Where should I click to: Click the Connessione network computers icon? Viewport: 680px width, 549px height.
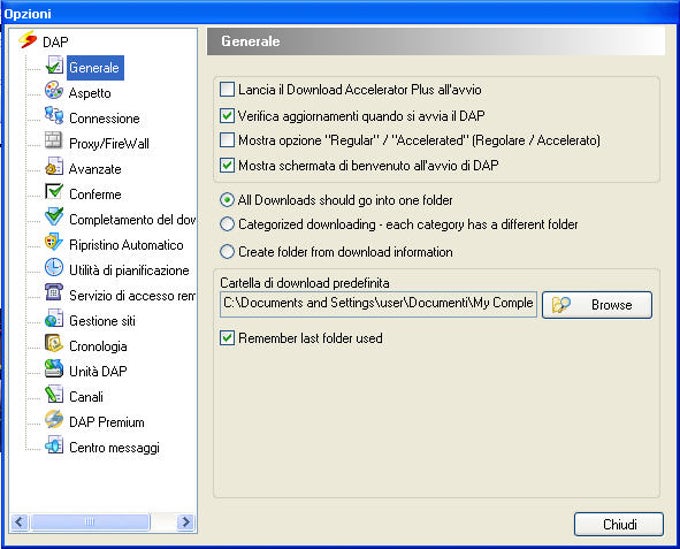pos(54,116)
